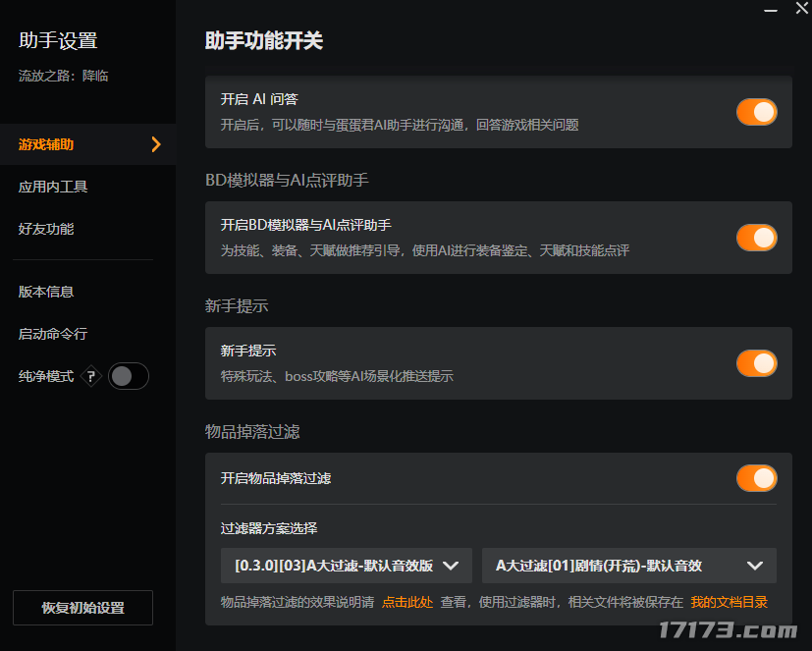Click the 恢复初始设置 button

pyautogui.click(x=82, y=608)
